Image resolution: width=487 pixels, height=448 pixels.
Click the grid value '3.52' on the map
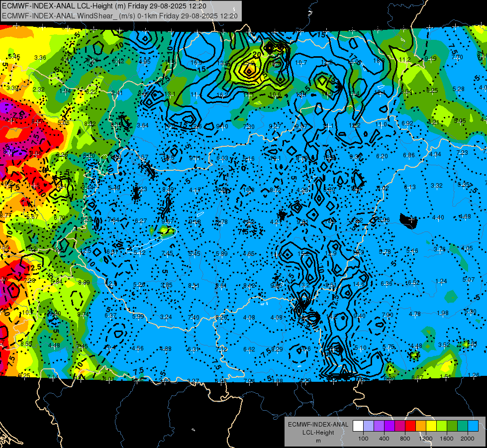tap(444, 345)
